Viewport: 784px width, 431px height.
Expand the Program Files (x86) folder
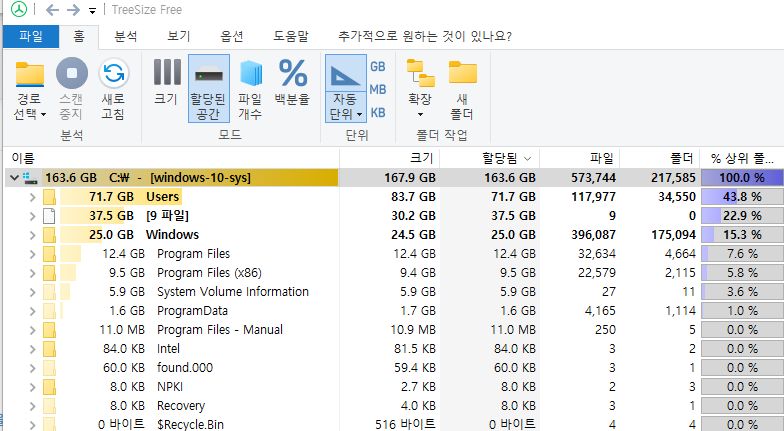(x=32, y=273)
